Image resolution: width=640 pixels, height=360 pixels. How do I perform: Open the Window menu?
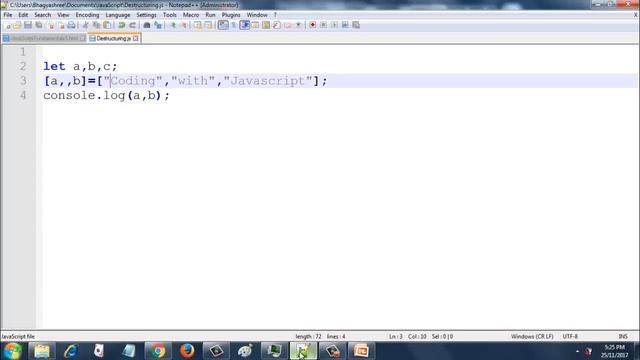tap(257, 15)
